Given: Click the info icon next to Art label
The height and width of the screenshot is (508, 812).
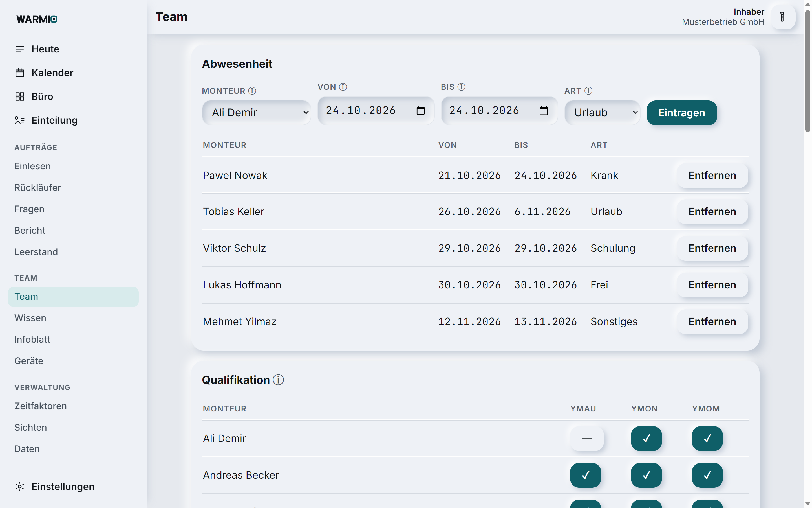Looking at the screenshot, I should click(x=588, y=91).
